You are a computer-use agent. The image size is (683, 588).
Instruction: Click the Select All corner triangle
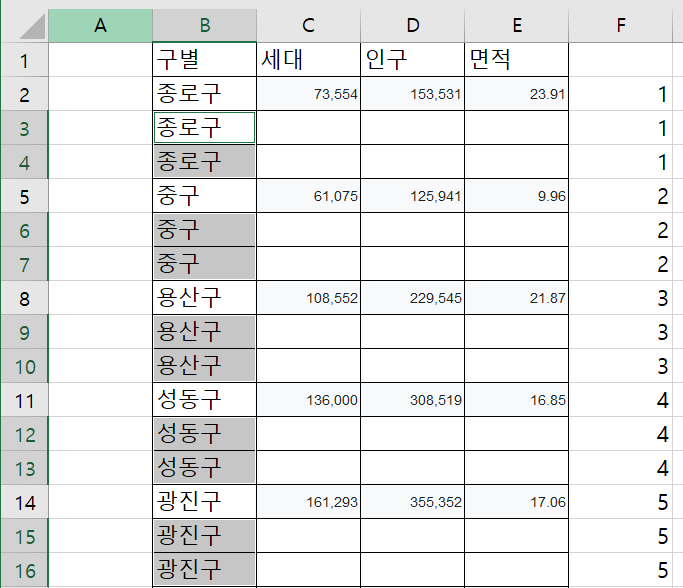(33, 27)
